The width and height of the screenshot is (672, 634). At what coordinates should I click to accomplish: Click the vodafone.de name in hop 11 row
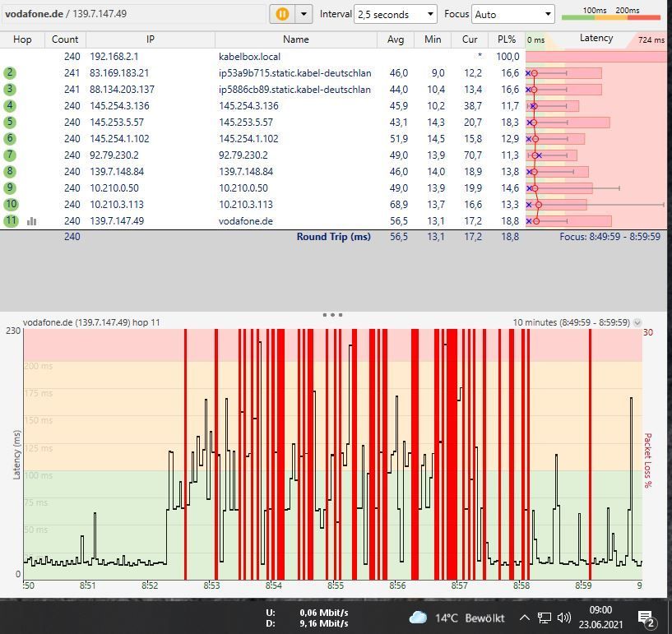click(246, 221)
